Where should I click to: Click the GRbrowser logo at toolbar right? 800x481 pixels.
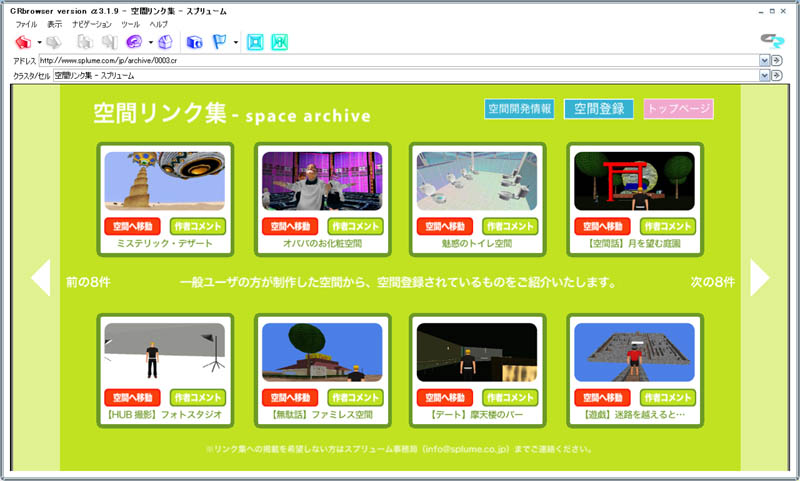(x=772, y=40)
